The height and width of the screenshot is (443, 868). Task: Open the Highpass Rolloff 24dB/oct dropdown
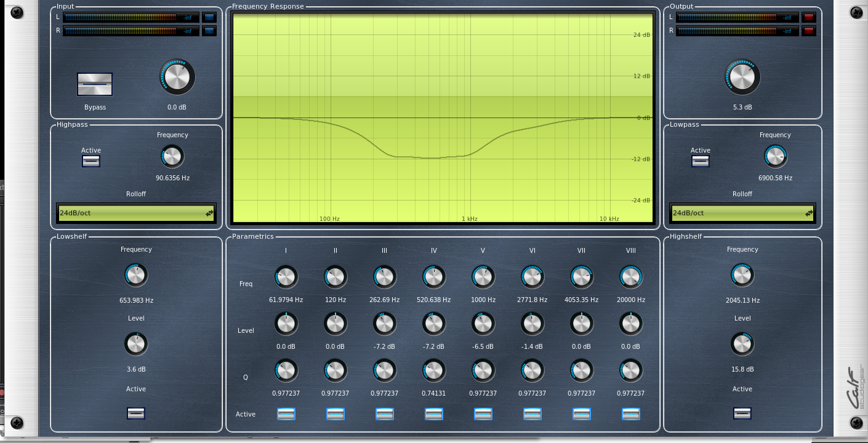(136, 214)
